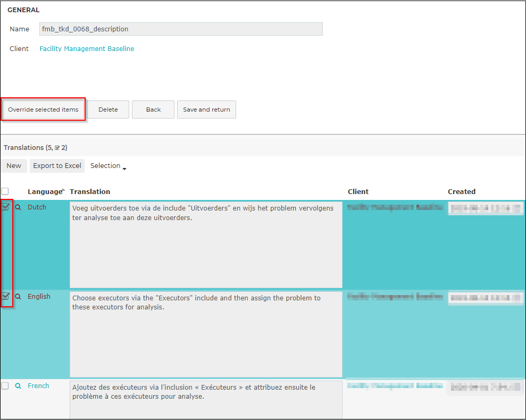Open English translation details magnifier icon
Screen dimensions: 526x420
point(18,297)
